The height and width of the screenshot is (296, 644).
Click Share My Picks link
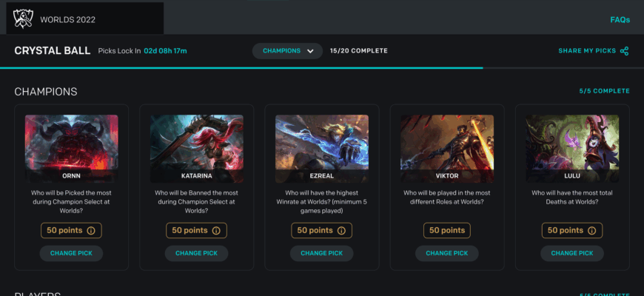(587, 51)
